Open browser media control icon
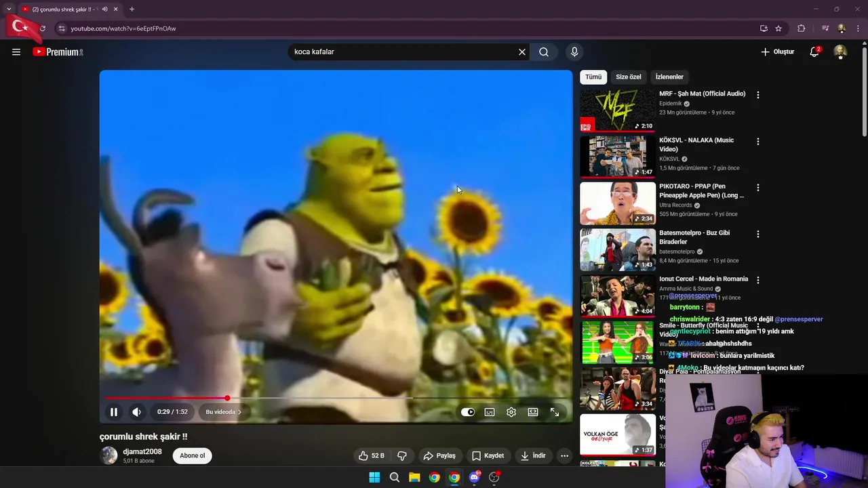 tap(825, 28)
